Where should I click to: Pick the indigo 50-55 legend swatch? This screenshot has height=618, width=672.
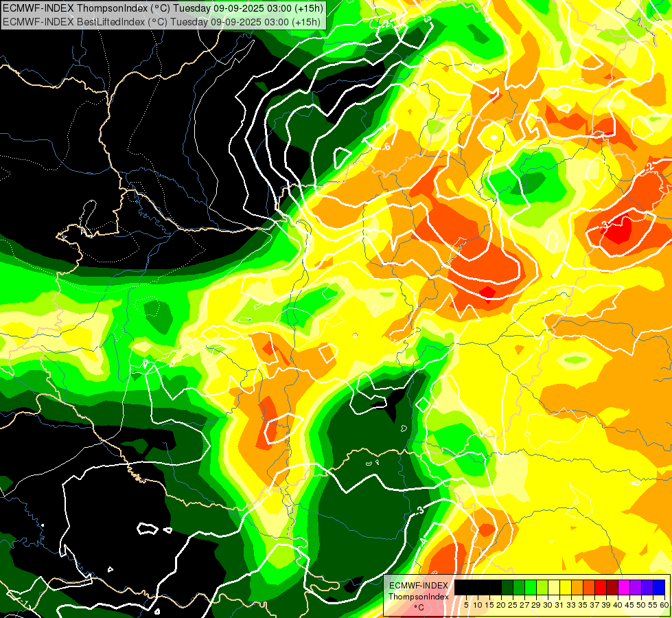647,587
